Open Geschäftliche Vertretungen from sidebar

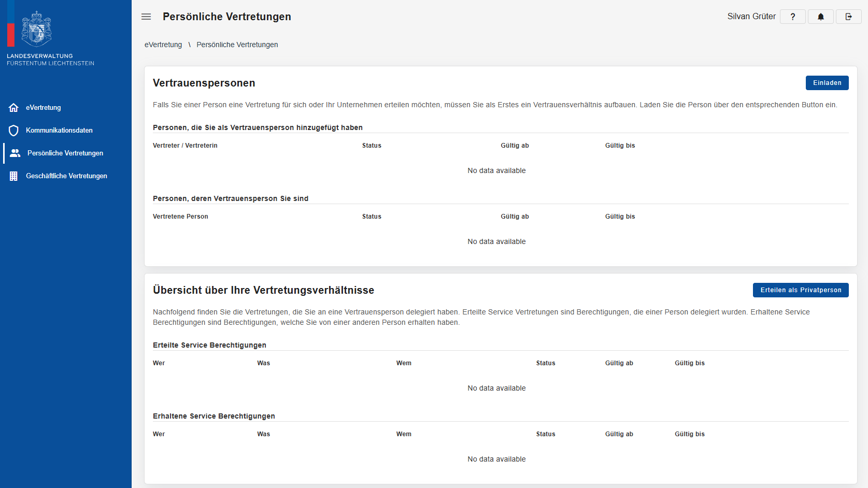coord(66,176)
